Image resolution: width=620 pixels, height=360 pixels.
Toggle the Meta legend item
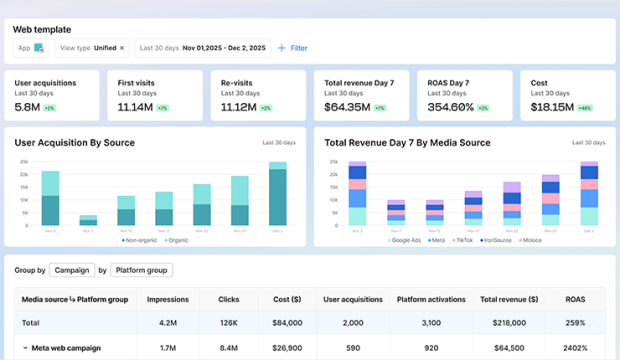click(x=437, y=240)
